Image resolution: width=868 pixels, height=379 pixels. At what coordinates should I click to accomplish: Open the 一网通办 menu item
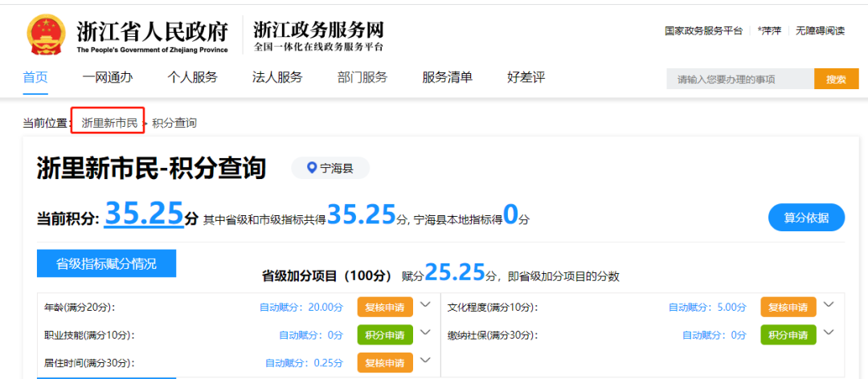[108, 77]
